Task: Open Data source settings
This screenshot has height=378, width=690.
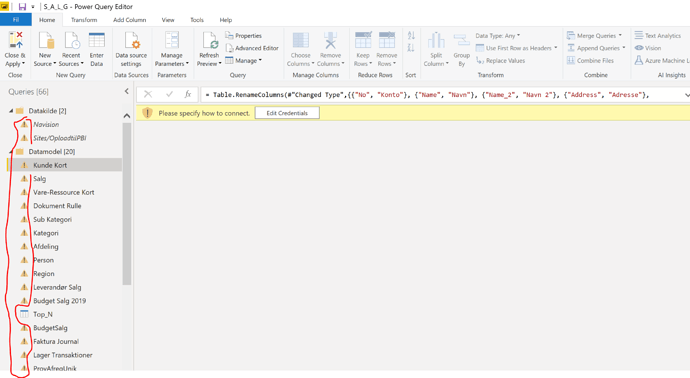Action: 131,49
